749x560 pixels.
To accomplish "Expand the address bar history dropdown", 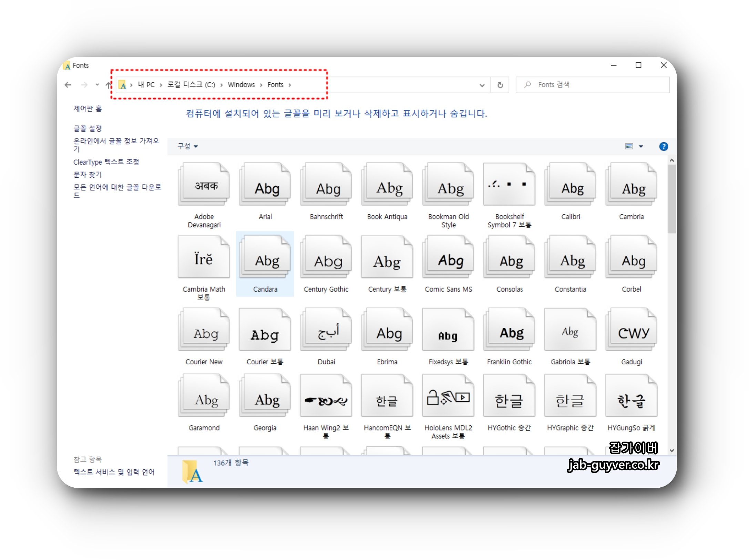I will pyautogui.click(x=482, y=85).
